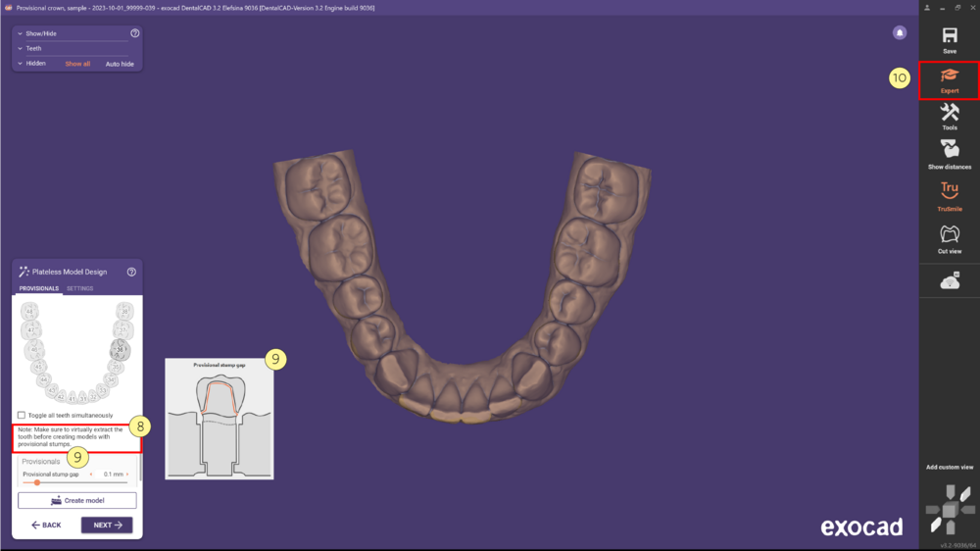Screen dimensions: 980x551
Task: Switch to Expert mode
Action: click(950, 80)
